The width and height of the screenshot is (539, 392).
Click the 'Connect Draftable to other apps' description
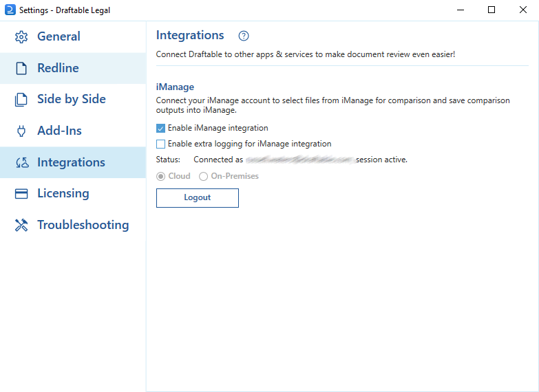click(x=306, y=54)
